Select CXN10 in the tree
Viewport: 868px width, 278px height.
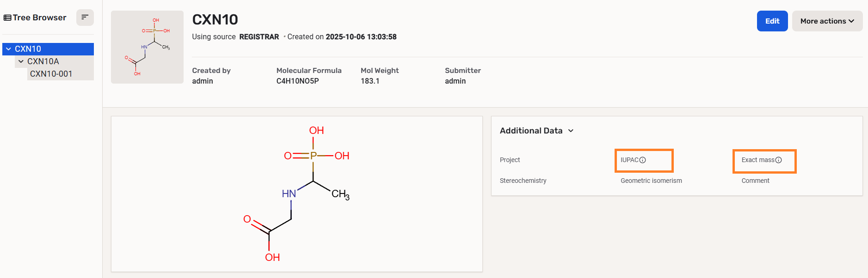point(28,49)
